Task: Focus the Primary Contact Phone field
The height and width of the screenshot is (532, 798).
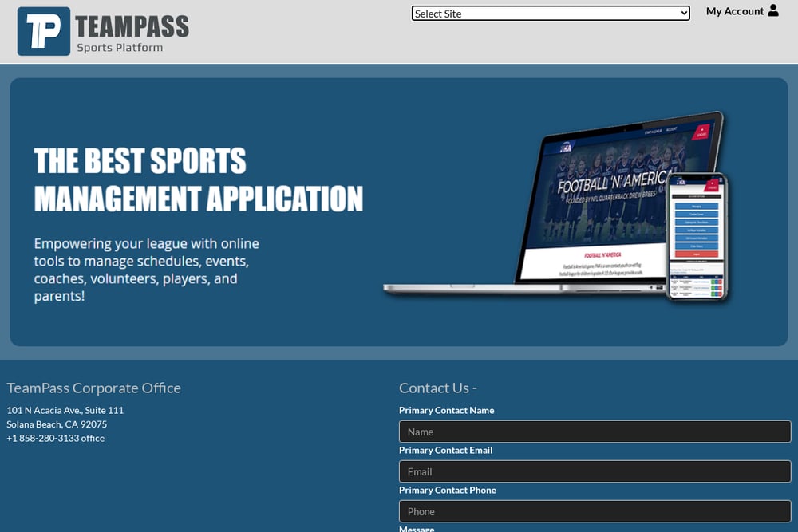Action: [x=595, y=511]
